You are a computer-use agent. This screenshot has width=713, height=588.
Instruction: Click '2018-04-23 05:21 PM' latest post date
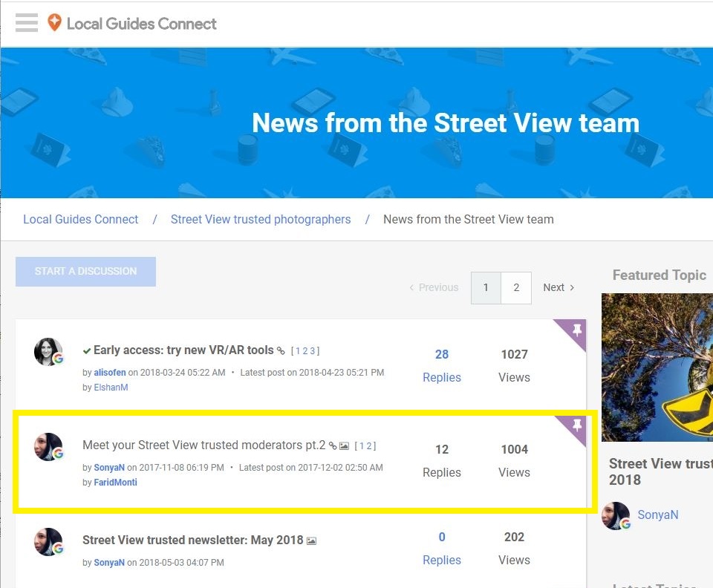coord(342,373)
